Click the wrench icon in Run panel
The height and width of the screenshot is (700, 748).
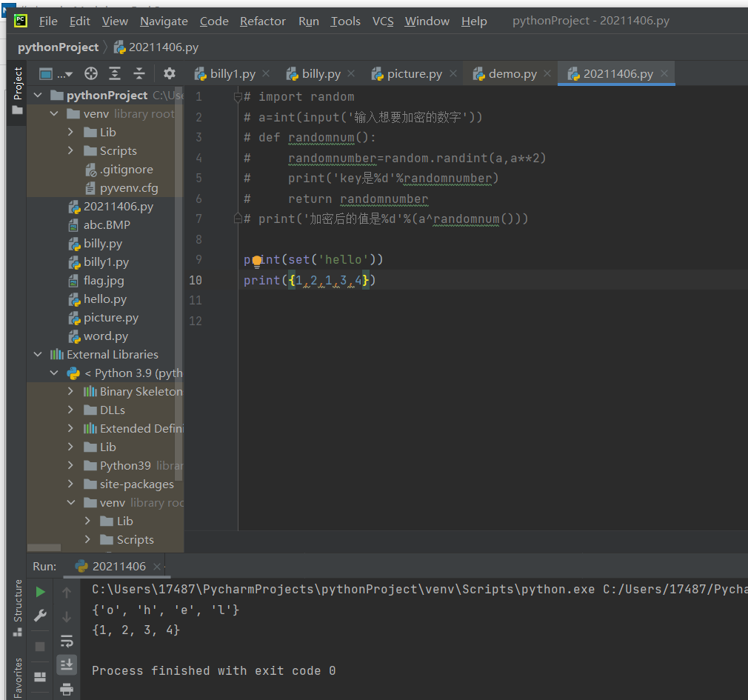pos(41,616)
